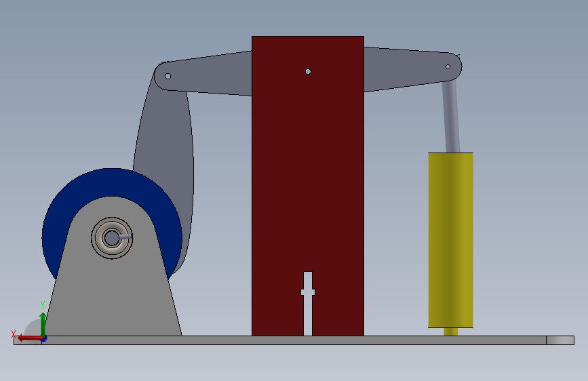Click the crank pin beside the flywheel shaft
The height and width of the screenshot is (381, 588).
[125, 237]
